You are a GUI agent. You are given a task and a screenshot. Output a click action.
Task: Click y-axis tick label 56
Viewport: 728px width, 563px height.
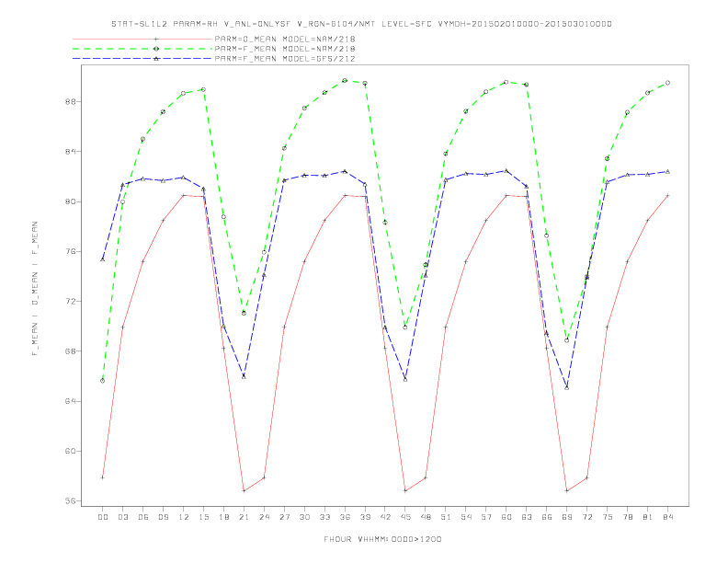(x=70, y=500)
